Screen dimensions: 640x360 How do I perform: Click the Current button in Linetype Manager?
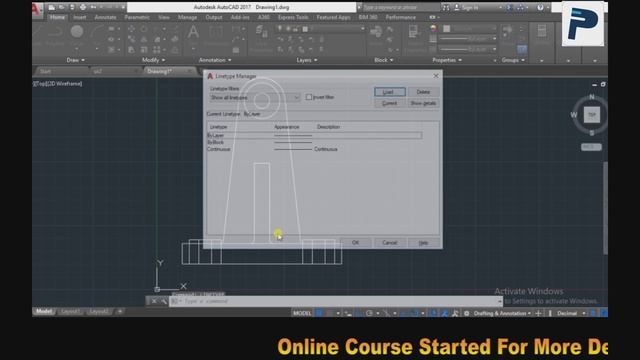[x=390, y=103]
